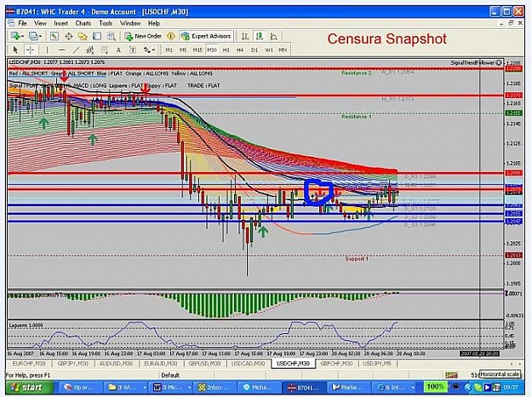Viewport: 532px width, 398px height.
Task: Select the Equidistant Channel tool
Action: tap(90, 50)
